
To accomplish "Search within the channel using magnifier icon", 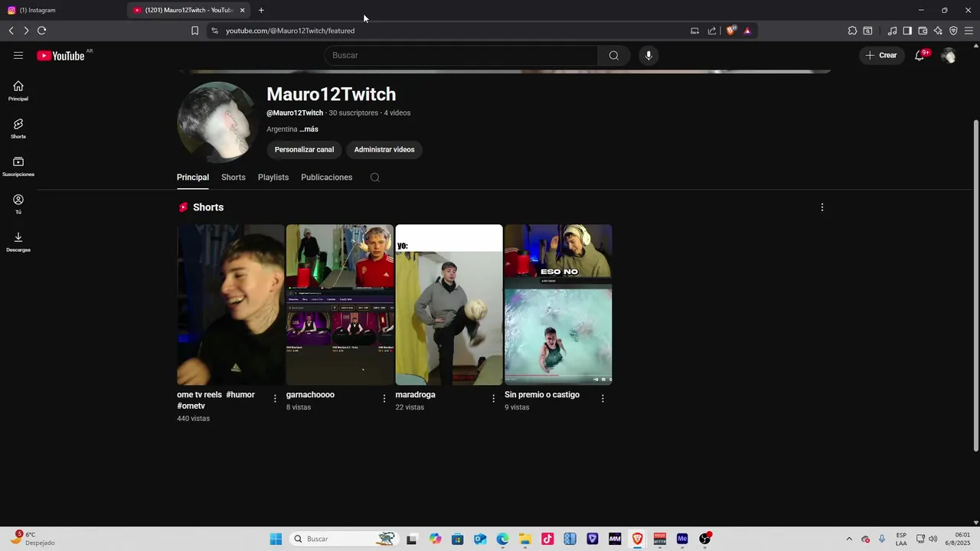I will pos(374,178).
